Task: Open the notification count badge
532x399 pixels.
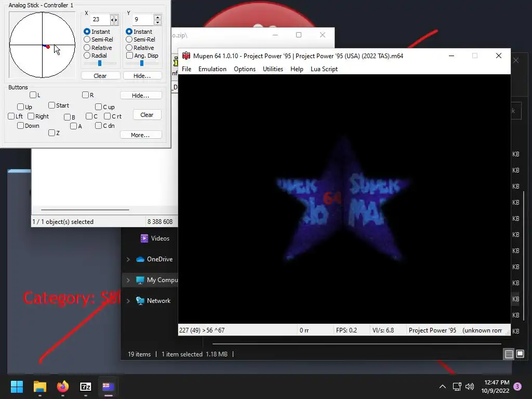Action: [517, 387]
